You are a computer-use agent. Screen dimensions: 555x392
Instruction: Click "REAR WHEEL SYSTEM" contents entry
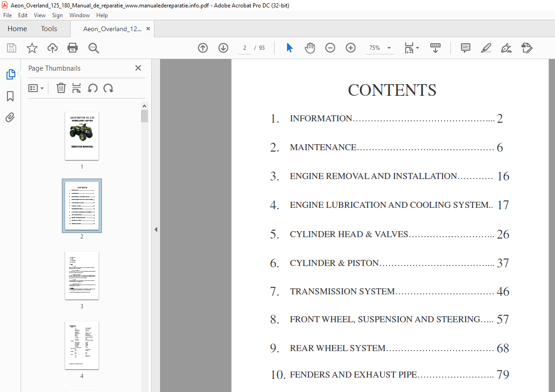(x=337, y=348)
